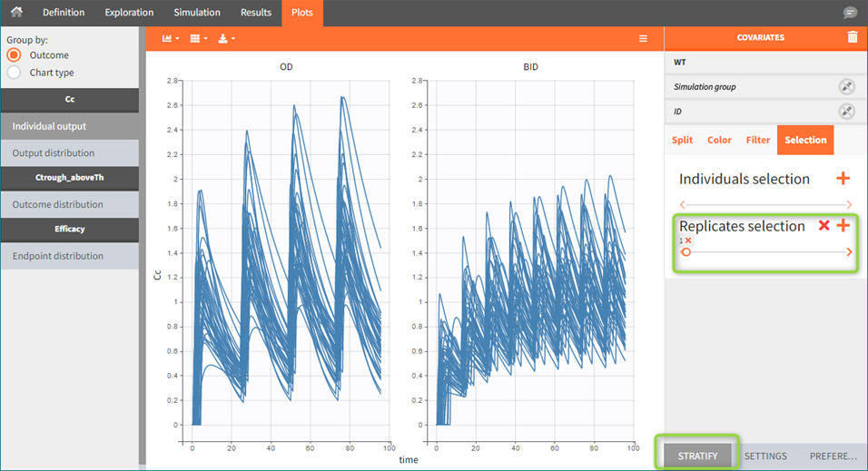Open the chat bubble icon at top right

tap(850, 13)
